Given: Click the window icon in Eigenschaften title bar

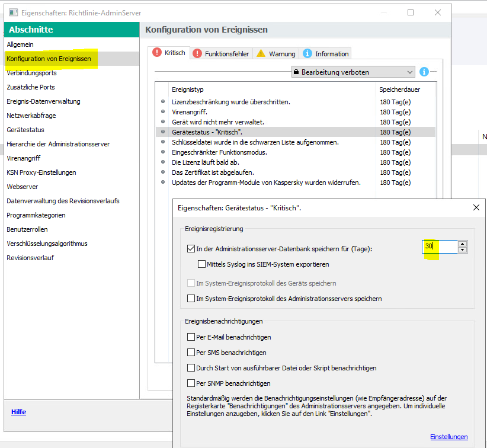Looking at the screenshot, I should (x=13, y=12).
